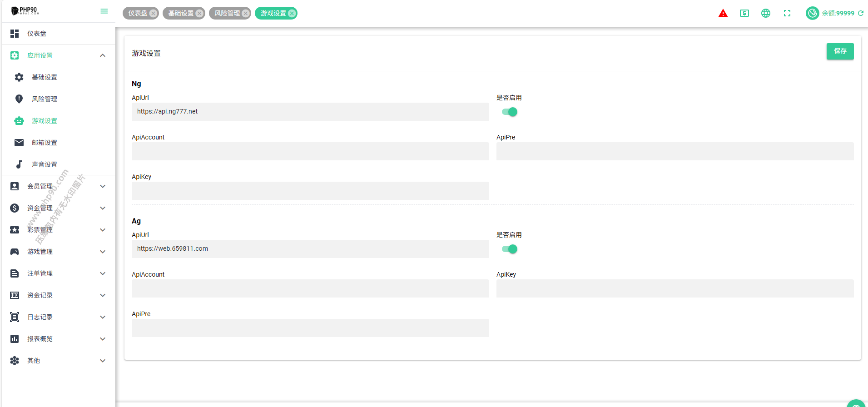Close the 基础设置 tab
Image resolution: width=868 pixels, height=407 pixels.
199,14
